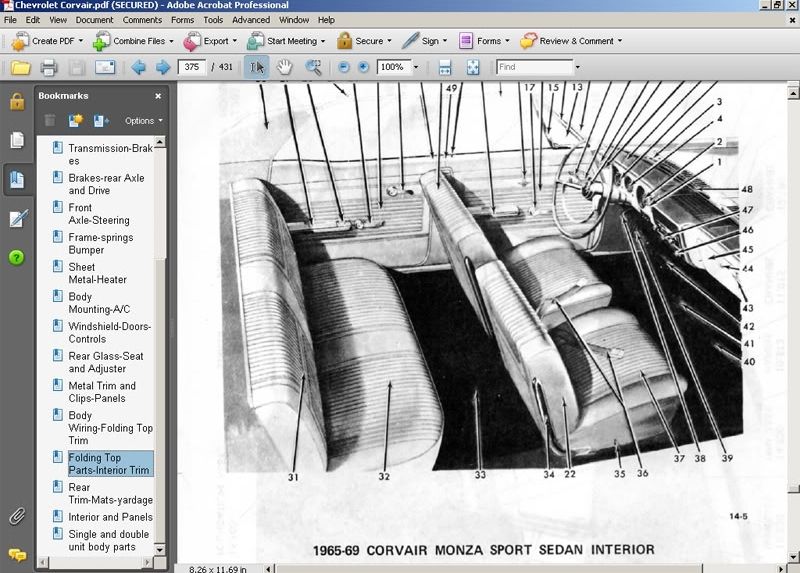Select the Front Axle-Steering bookmark
Viewport: 800px width, 573px height.
click(98, 214)
